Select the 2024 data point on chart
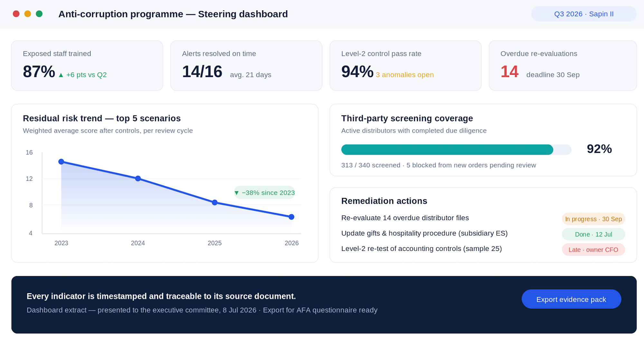The width and height of the screenshot is (644, 344). tap(138, 178)
